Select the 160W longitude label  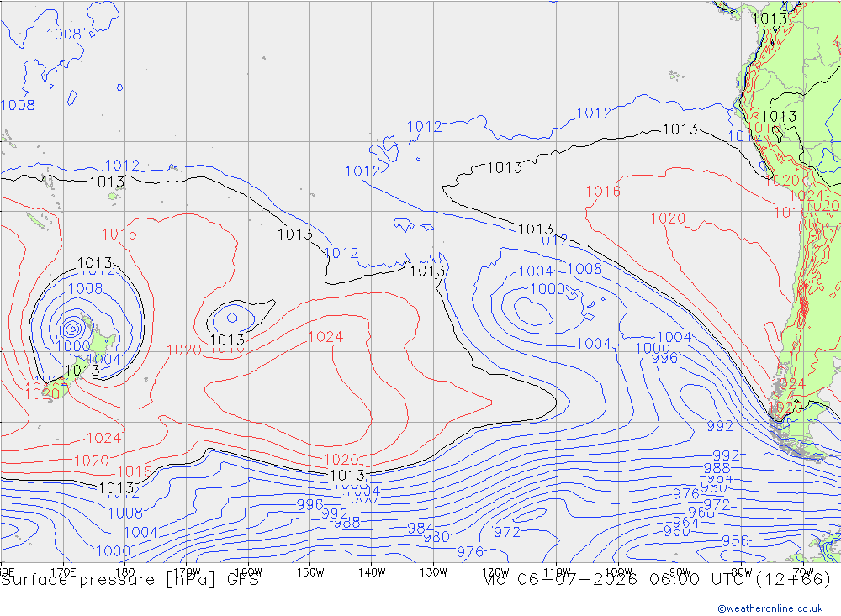point(248,572)
